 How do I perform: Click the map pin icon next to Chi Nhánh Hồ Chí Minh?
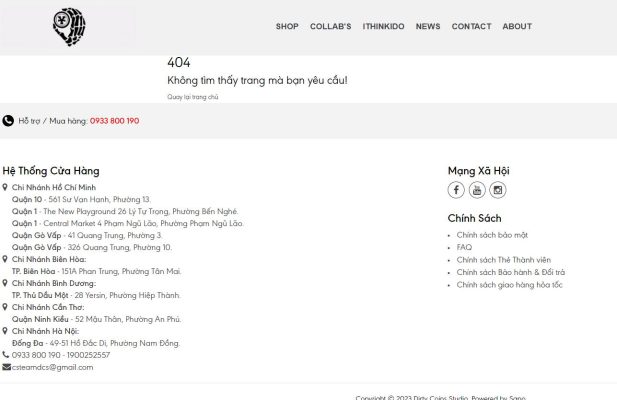coord(5,187)
